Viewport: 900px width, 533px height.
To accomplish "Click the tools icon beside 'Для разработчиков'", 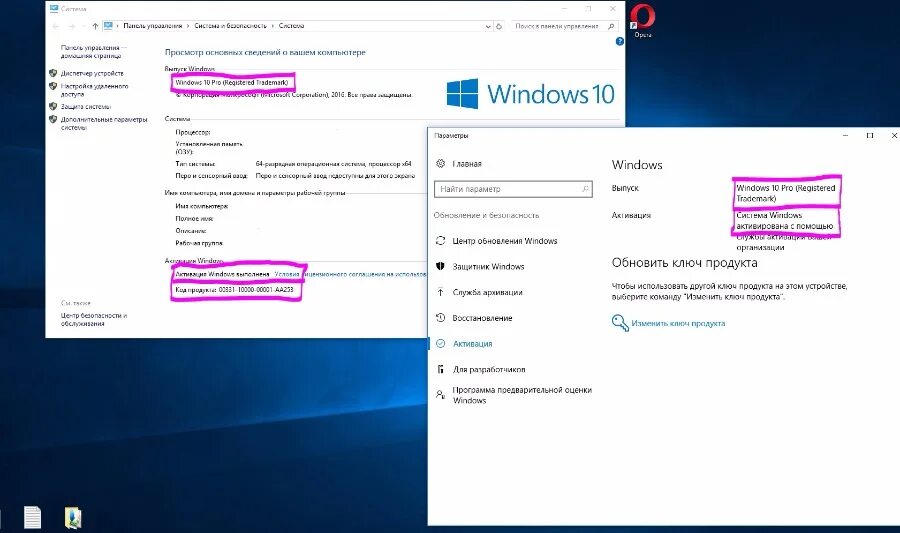I will click(x=440, y=369).
